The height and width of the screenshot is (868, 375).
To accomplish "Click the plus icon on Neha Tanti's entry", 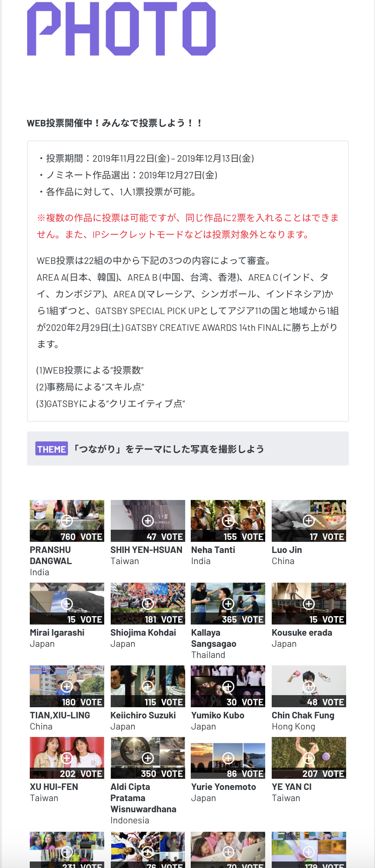I will tap(228, 520).
